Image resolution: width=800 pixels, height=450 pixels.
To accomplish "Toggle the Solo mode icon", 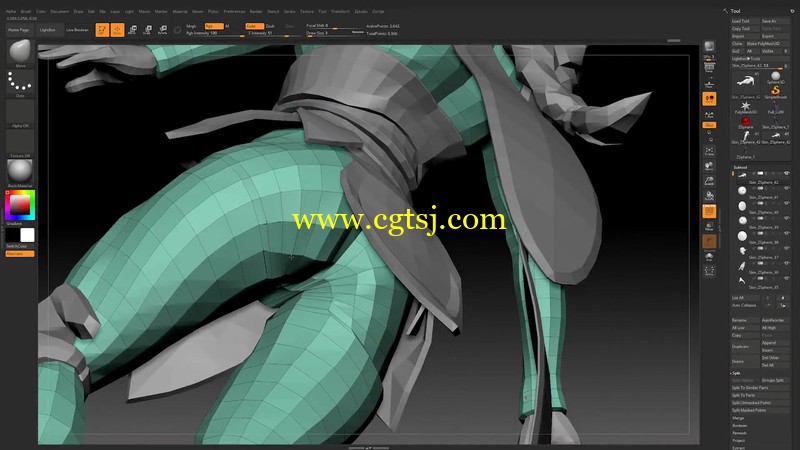I will 709,257.
